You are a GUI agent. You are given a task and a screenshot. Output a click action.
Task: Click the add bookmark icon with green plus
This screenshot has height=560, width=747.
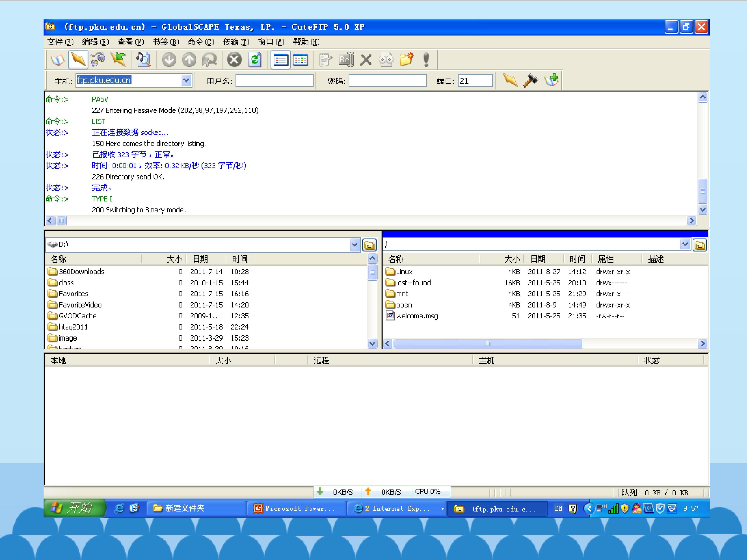point(551,80)
